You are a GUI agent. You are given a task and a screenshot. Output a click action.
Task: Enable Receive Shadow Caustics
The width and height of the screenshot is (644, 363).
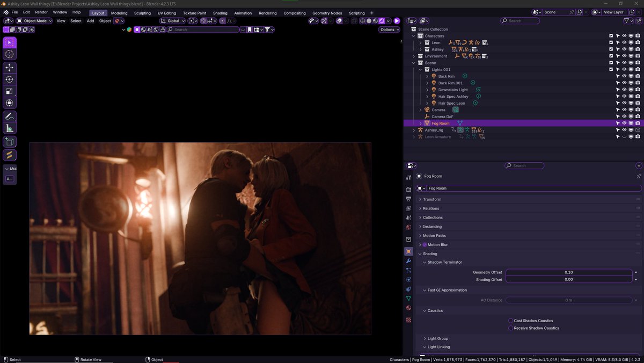pos(510,328)
